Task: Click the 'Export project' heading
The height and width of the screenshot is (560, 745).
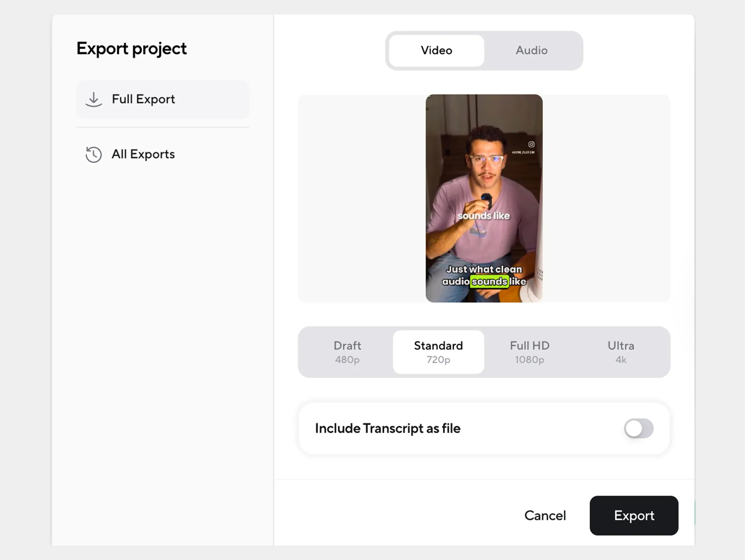Action: [131, 49]
